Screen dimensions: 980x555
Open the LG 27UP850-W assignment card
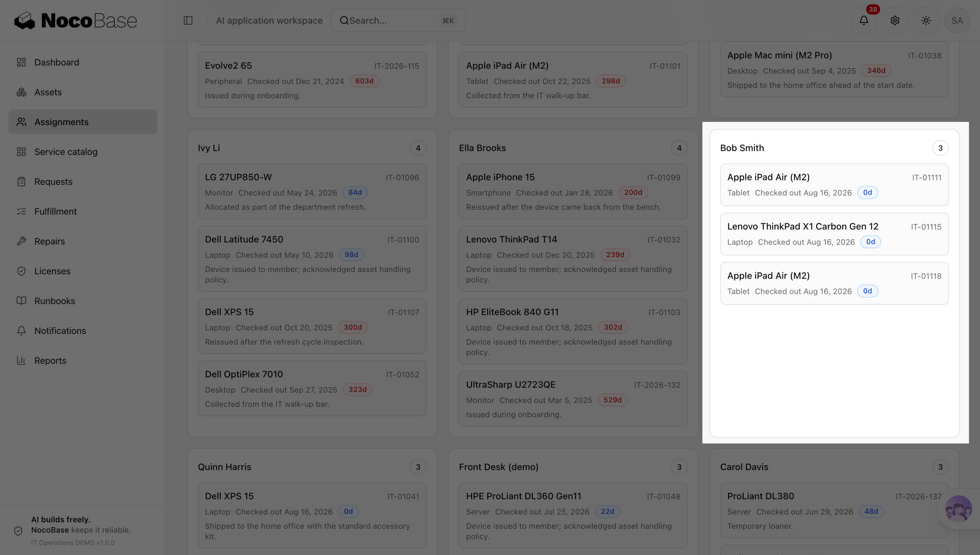pyautogui.click(x=312, y=191)
